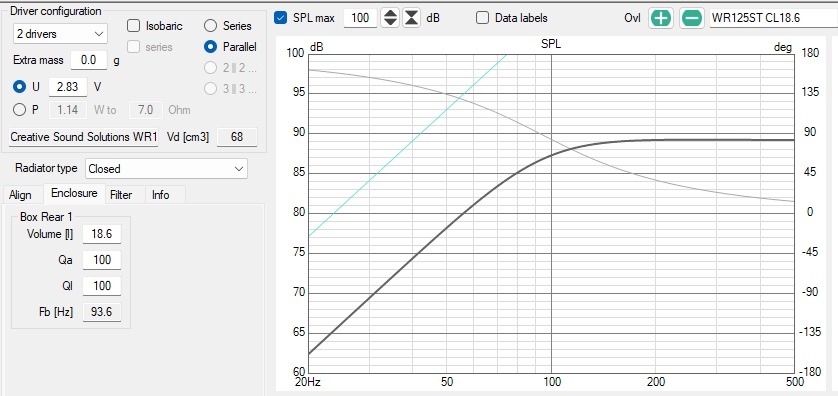This screenshot has height=396, width=838.
Task: Click the Ql value field
Action: click(102, 286)
